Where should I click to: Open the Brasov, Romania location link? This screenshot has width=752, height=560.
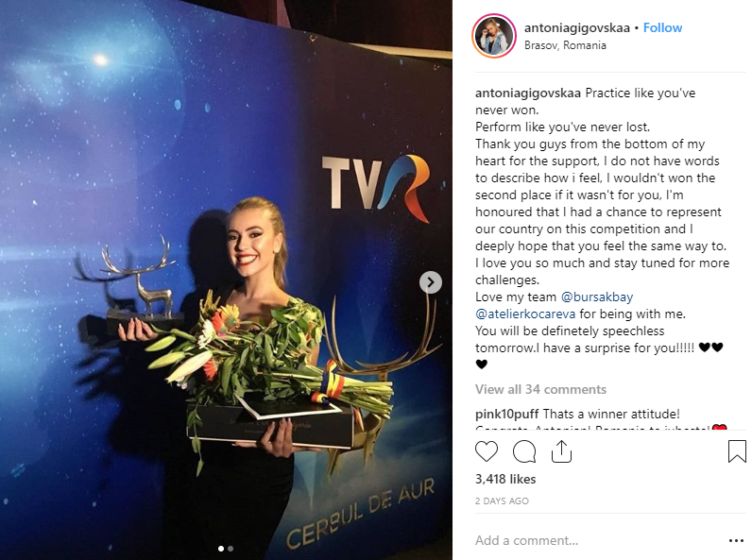(x=565, y=45)
